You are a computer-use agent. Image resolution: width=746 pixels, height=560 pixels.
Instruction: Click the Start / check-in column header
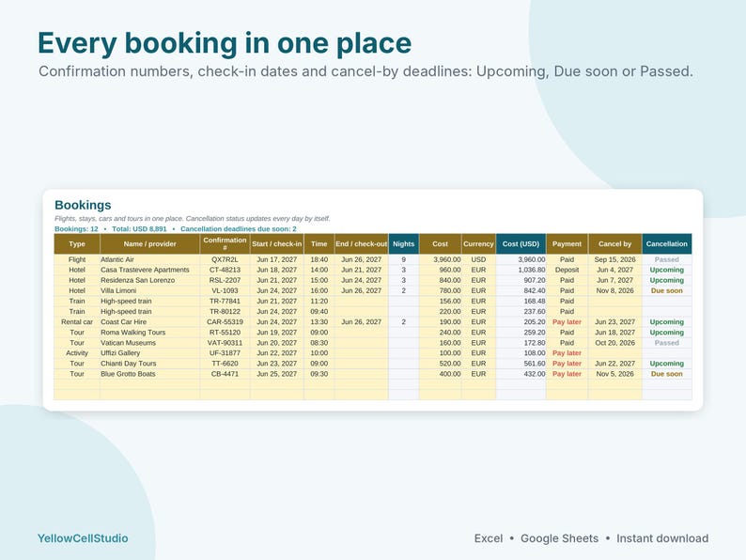277,243
